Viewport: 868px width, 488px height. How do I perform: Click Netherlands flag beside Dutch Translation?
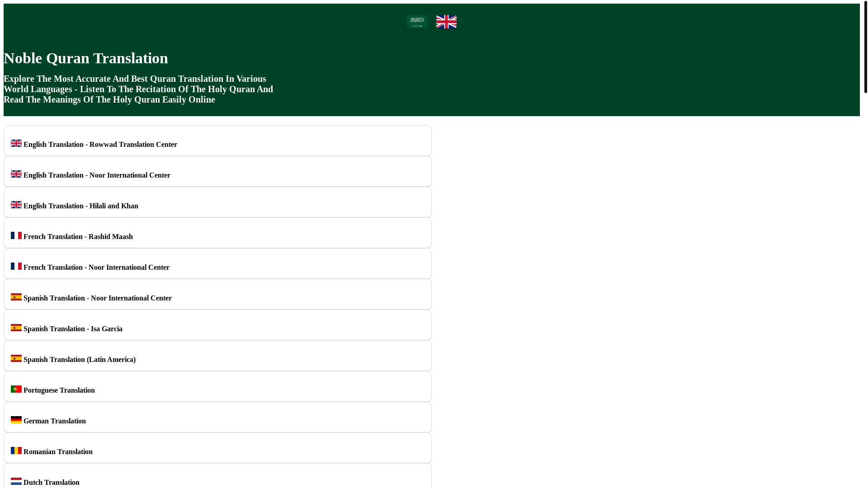click(x=16, y=481)
